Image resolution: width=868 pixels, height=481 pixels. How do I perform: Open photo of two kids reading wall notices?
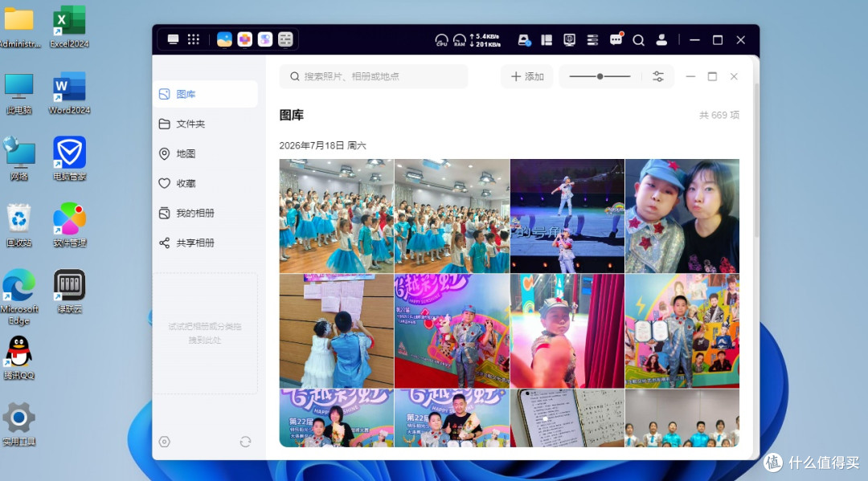337,331
